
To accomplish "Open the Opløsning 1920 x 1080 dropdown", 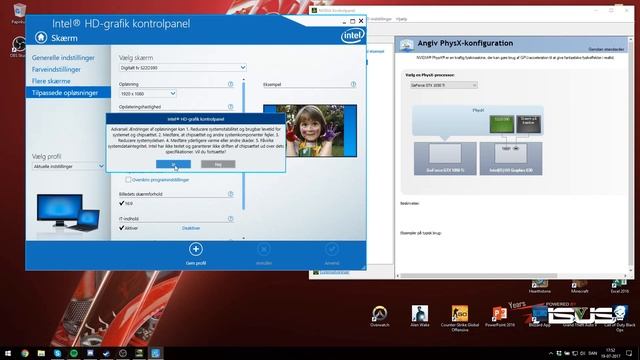I will (x=148, y=93).
